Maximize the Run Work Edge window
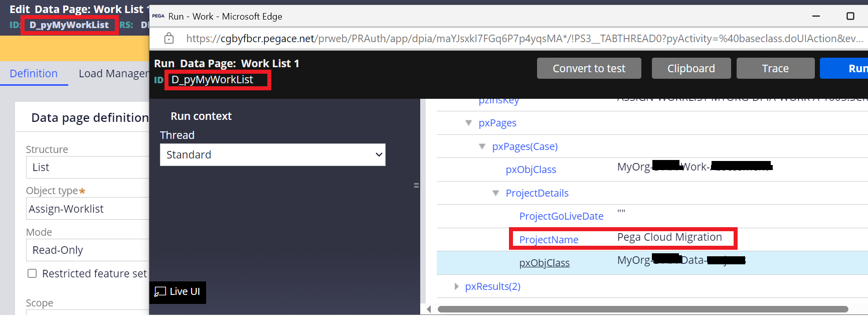 click(850, 16)
